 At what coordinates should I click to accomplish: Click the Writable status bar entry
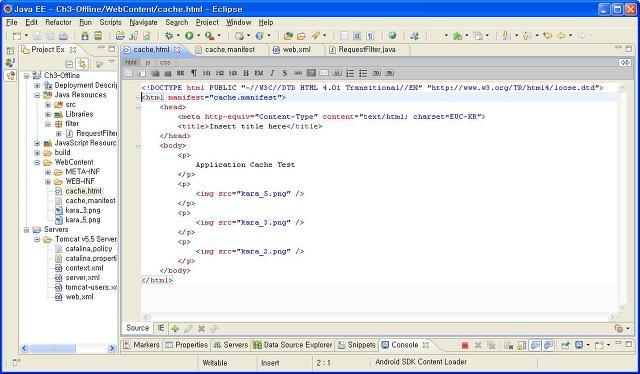pyautogui.click(x=215, y=363)
